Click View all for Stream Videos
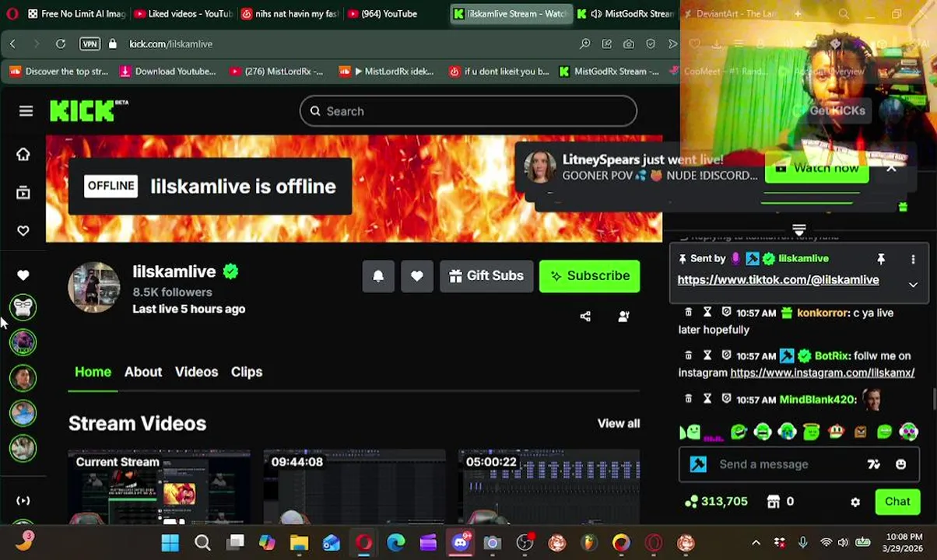This screenshot has width=937, height=560. tap(619, 423)
